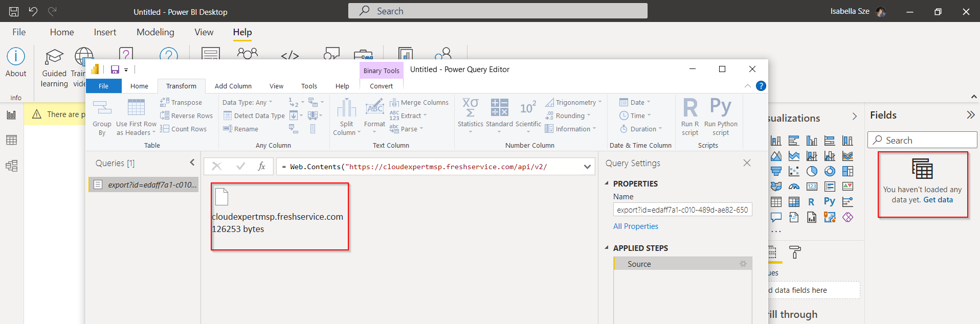Click the Fields pane Search box

click(922, 140)
